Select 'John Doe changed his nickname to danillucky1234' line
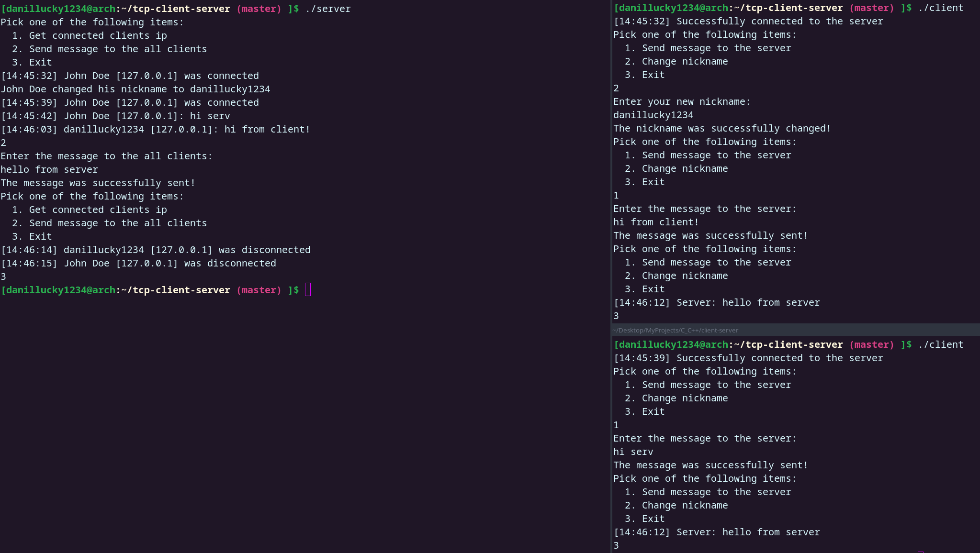Viewport: 980px width, 553px height. coord(135,89)
